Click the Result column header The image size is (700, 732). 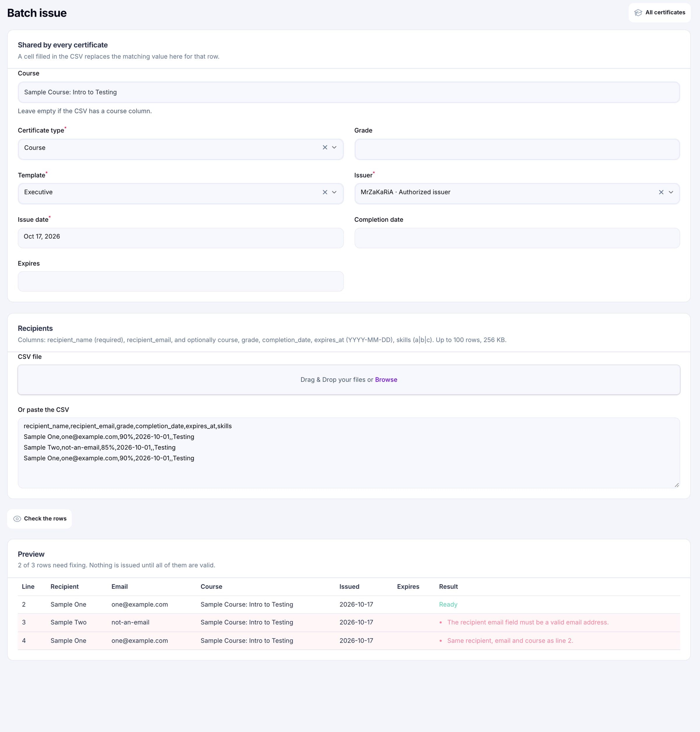pyautogui.click(x=448, y=586)
